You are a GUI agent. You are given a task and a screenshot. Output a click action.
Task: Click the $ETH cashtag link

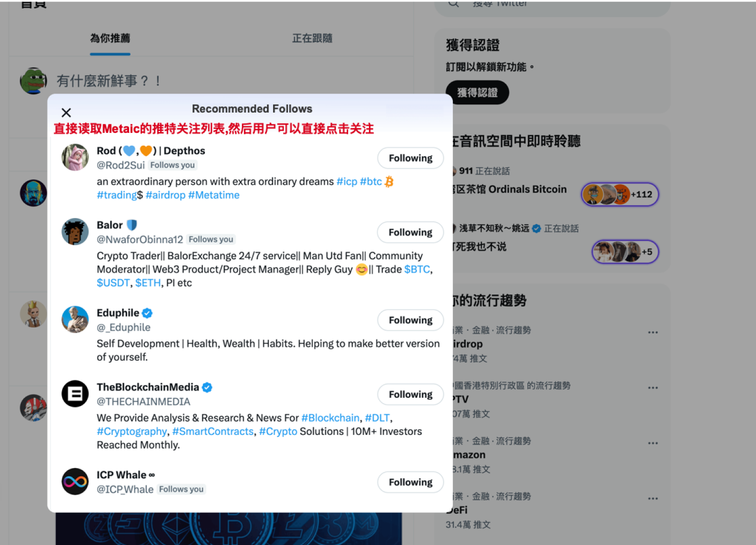pyautogui.click(x=148, y=283)
